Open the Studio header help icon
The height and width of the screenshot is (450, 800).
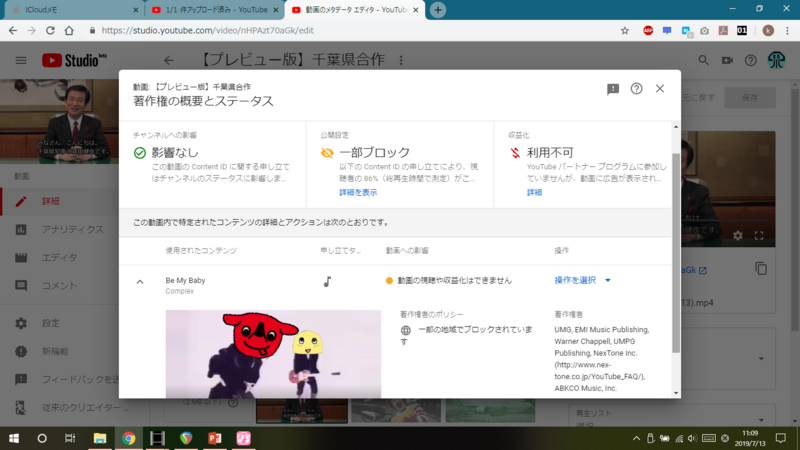pos(751,61)
